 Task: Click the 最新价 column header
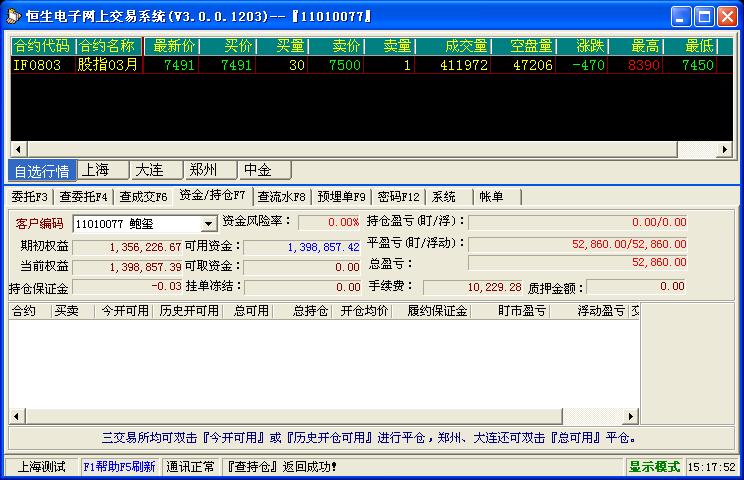click(172, 46)
